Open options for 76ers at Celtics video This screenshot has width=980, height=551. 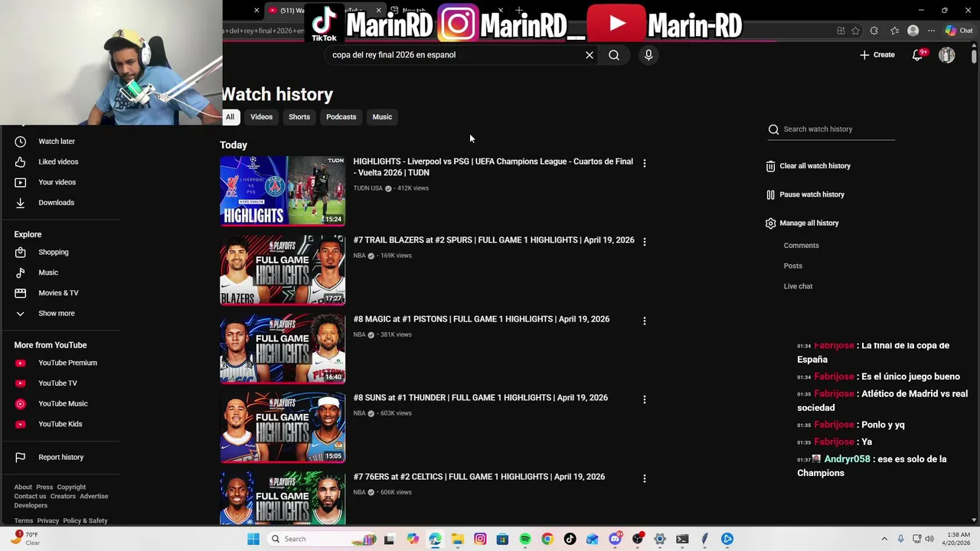645,478
